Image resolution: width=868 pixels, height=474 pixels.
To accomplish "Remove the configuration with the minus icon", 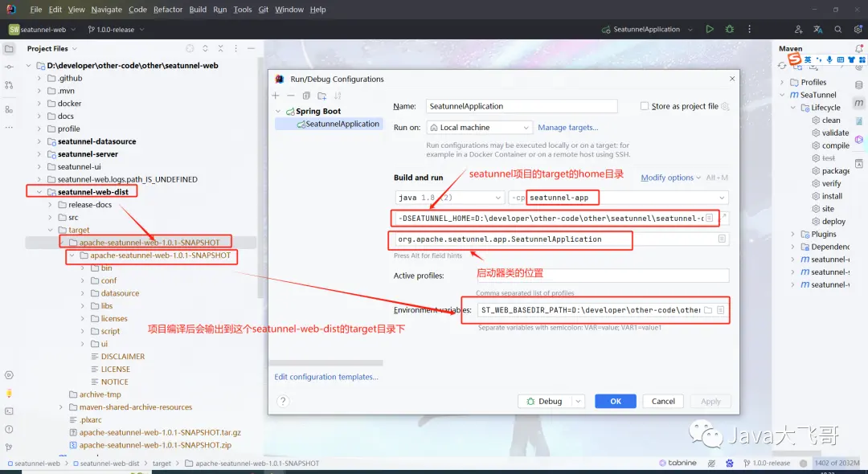I will (x=291, y=96).
